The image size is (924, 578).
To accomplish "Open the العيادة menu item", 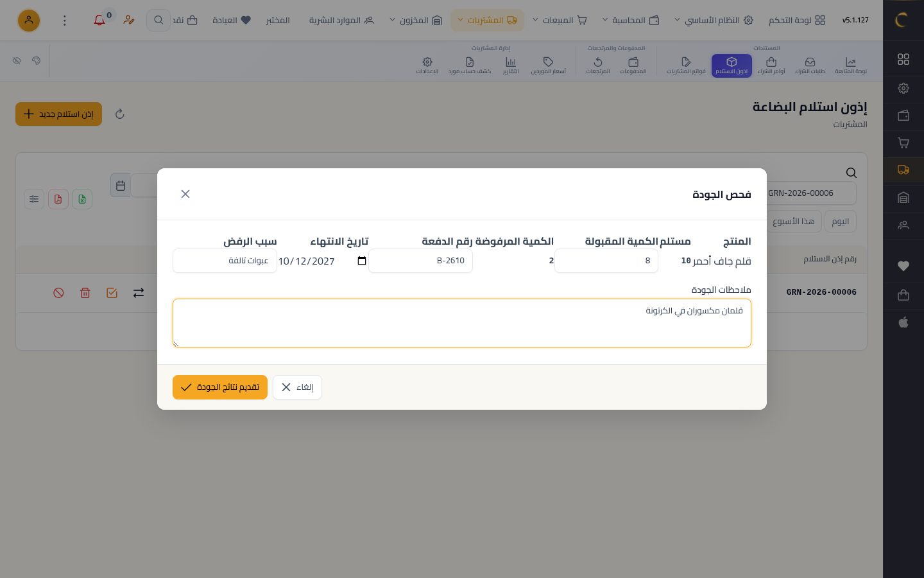I will pyautogui.click(x=232, y=21).
